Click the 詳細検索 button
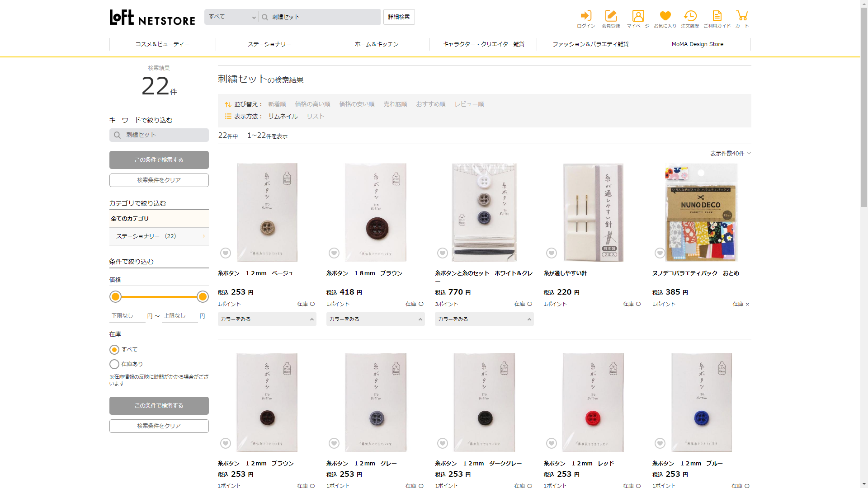Viewport: 868px width, 488px height. [x=399, y=17]
